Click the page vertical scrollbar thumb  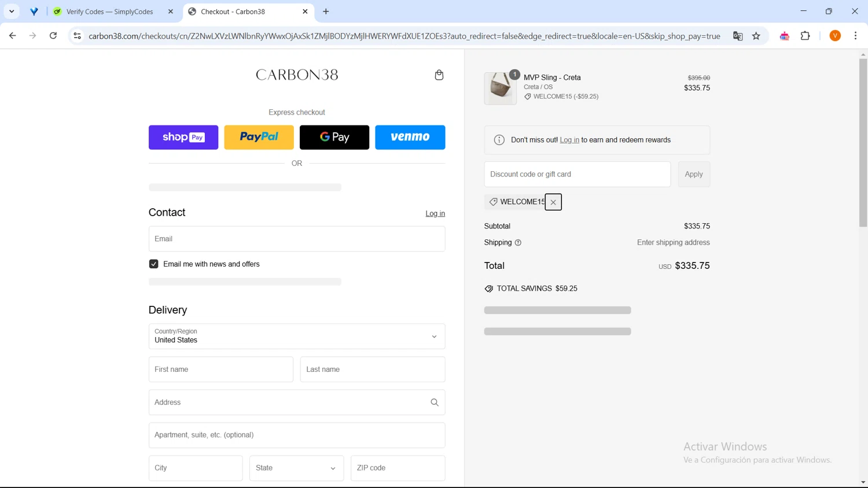[x=863, y=142]
